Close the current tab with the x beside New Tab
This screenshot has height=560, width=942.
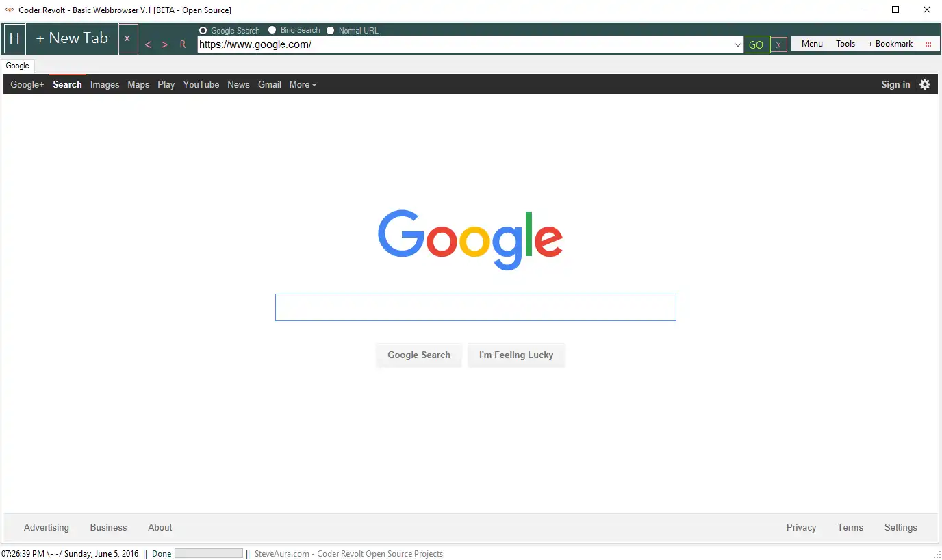click(127, 38)
